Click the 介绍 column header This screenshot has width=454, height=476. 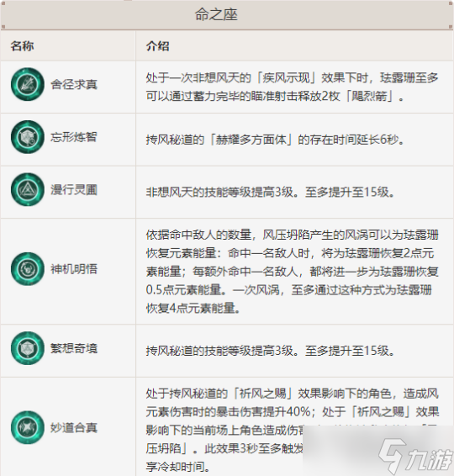[158, 46]
